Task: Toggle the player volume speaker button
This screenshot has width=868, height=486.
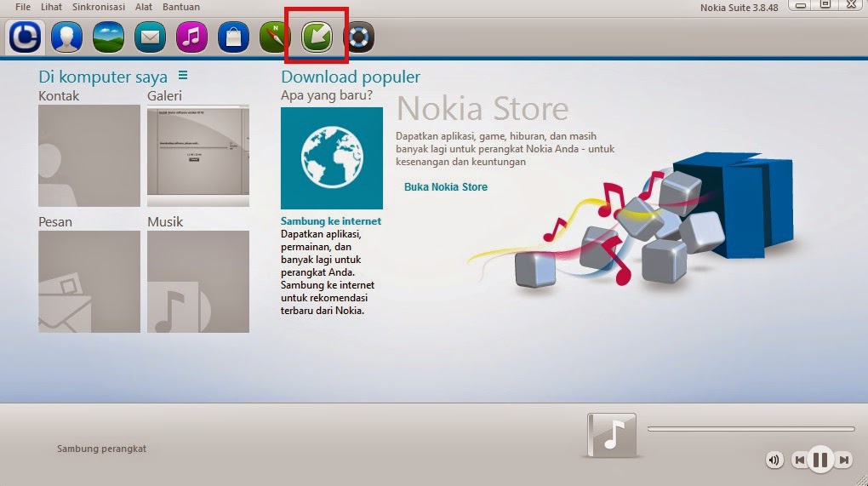Action: pos(774,460)
